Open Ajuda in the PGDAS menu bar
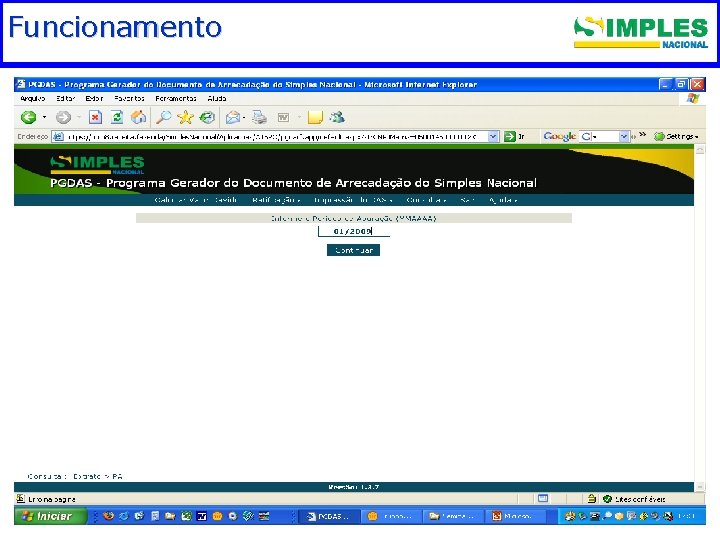 tap(503, 200)
